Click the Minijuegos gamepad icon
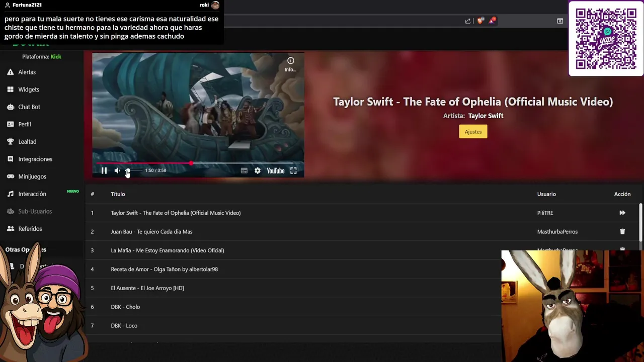Image resolution: width=644 pixels, height=362 pixels. point(11,176)
